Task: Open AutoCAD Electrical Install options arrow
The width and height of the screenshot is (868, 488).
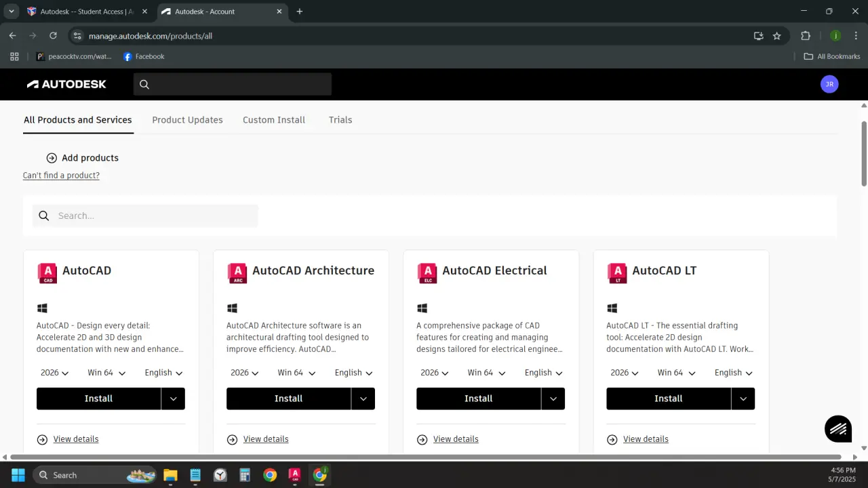Action: (x=553, y=399)
